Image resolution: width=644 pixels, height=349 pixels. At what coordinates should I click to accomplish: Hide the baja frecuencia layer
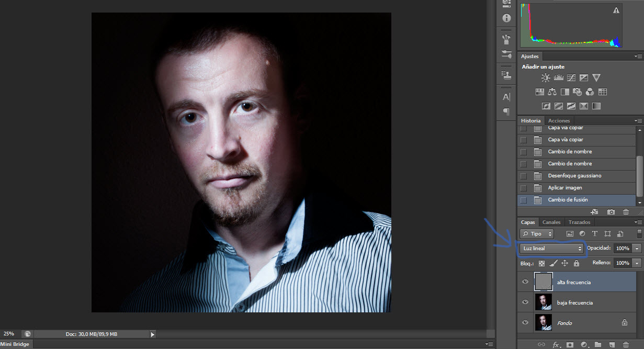tap(526, 302)
